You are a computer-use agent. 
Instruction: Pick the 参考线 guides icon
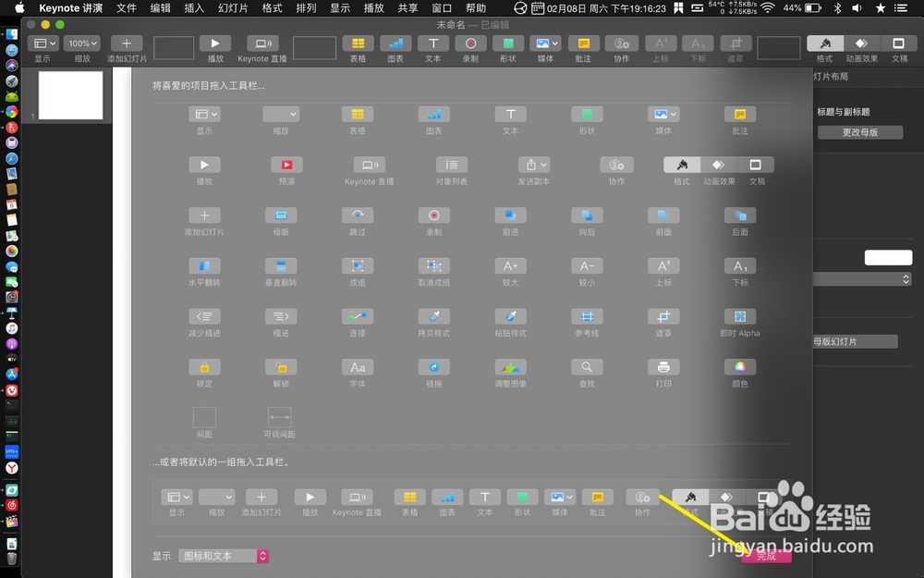coord(587,316)
